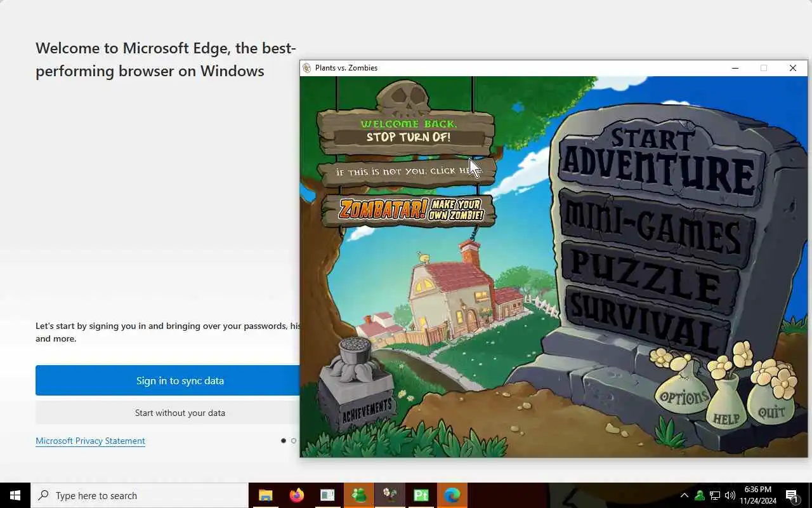This screenshot has height=508, width=812.
Task: Click the green user tray icon
Action: coord(700,495)
